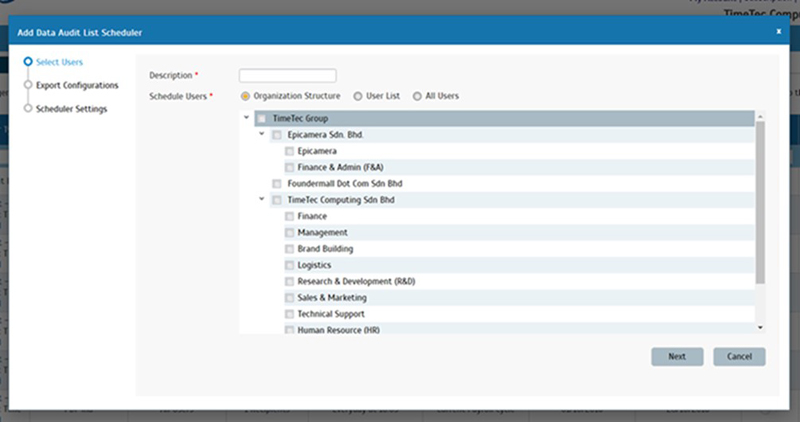Check the TimeTec Group checkbox
The height and width of the screenshot is (422, 800).
click(261, 119)
